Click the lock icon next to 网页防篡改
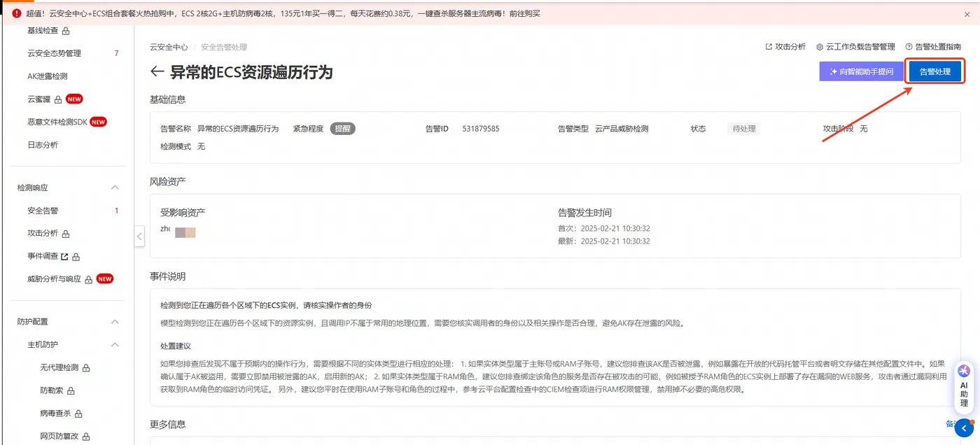 [86, 437]
